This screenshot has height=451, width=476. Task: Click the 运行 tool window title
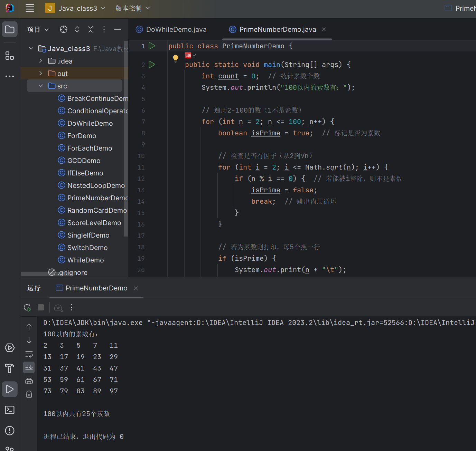(34, 288)
